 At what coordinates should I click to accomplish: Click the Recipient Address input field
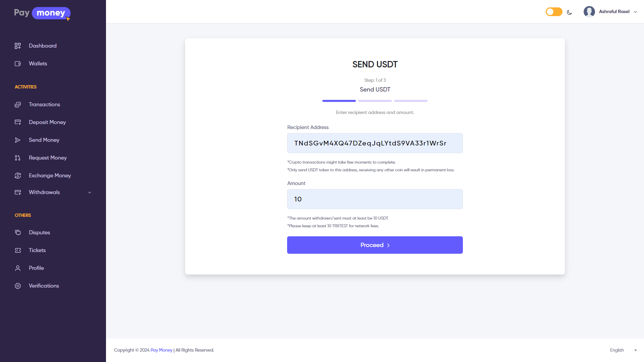375,143
